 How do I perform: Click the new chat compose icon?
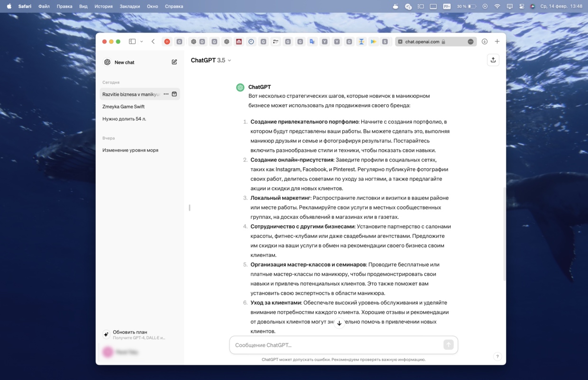(174, 62)
